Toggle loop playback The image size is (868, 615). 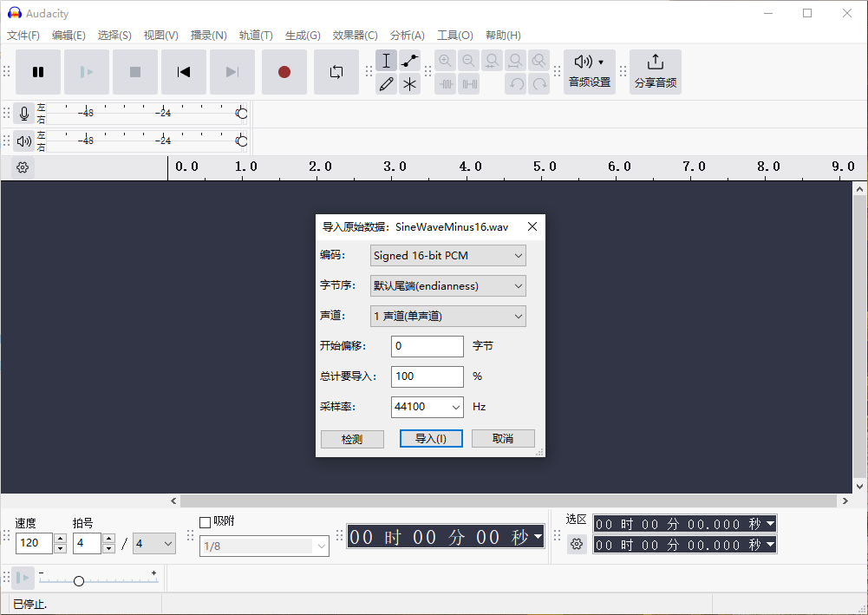tap(336, 72)
